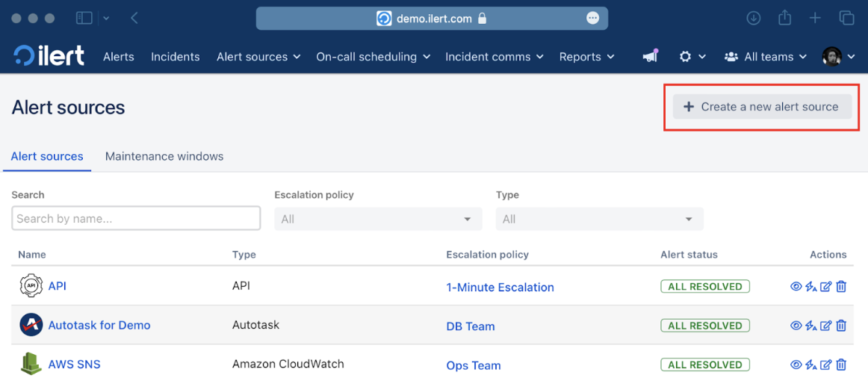Delete the Autotask for Demo alert source
The image size is (868, 381).
click(841, 326)
